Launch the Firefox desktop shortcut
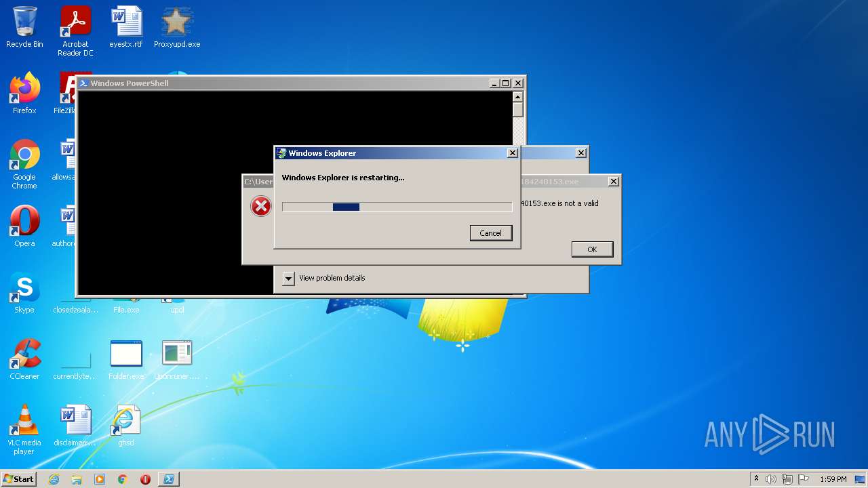The width and height of the screenshot is (868, 488). (24, 94)
